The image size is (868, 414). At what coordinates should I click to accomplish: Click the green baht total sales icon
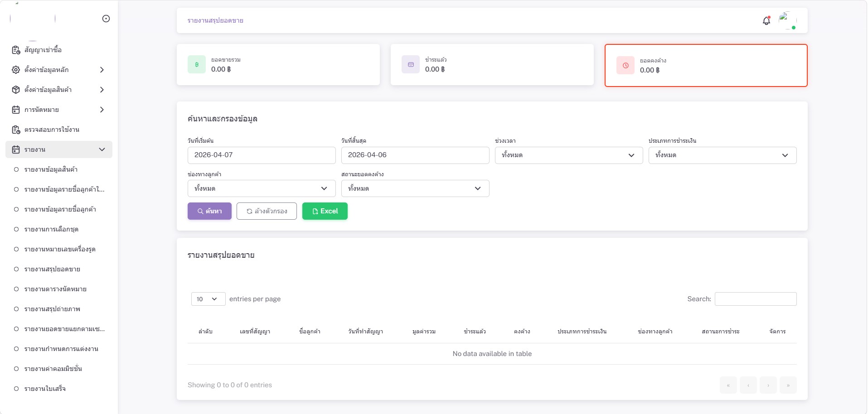[197, 65]
